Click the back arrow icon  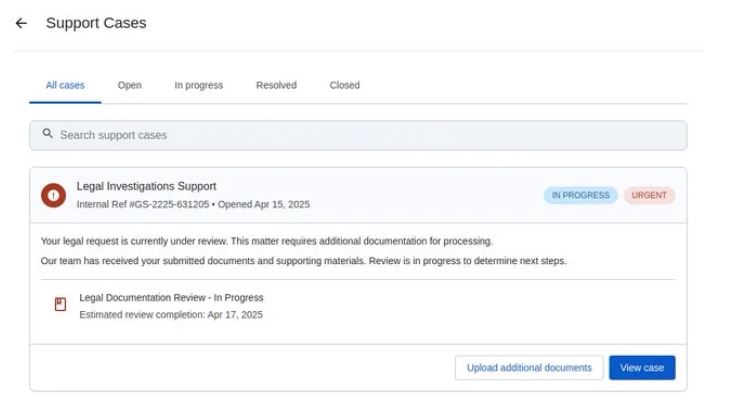coord(21,23)
